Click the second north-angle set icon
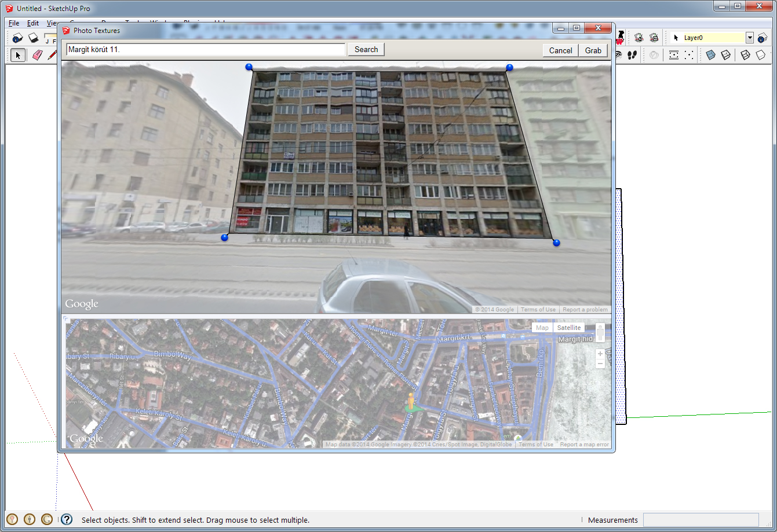The width and height of the screenshot is (777, 532). (x=654, y=38)
